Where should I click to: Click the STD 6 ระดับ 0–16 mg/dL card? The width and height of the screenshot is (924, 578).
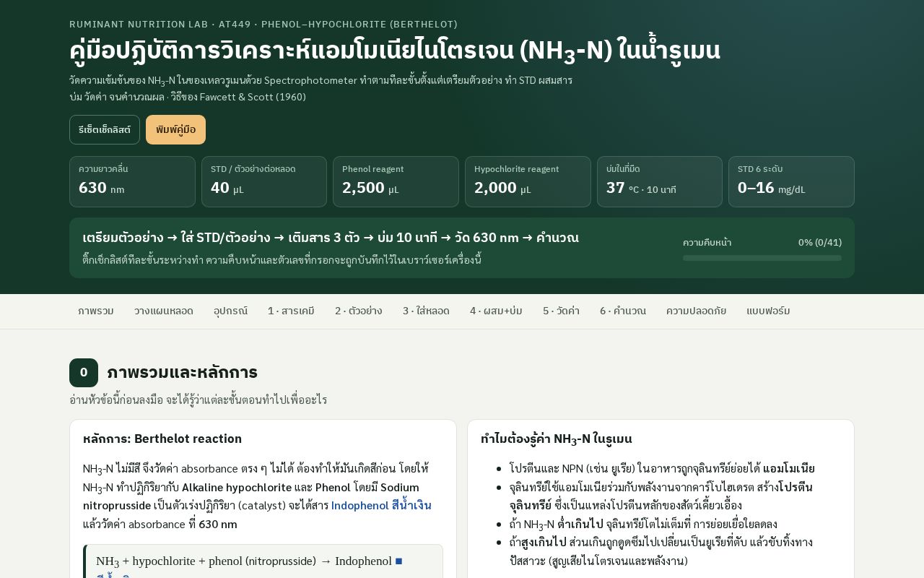(x=791, y=181)
